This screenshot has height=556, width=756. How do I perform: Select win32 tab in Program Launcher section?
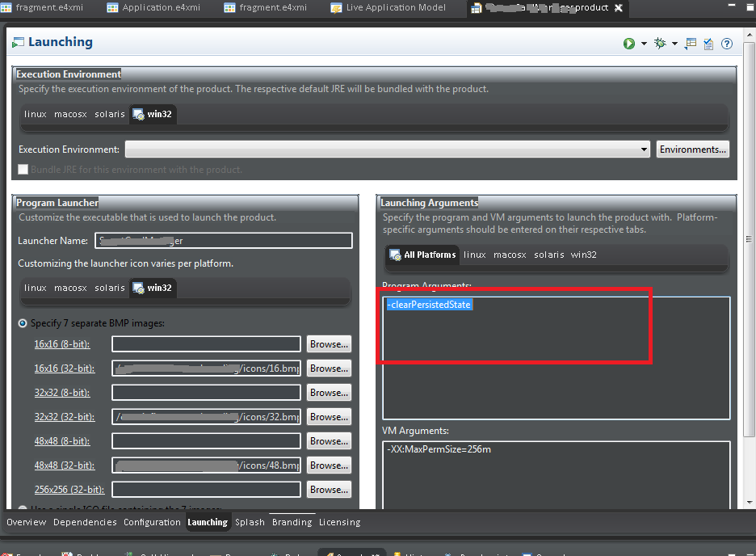click(153, 288)
